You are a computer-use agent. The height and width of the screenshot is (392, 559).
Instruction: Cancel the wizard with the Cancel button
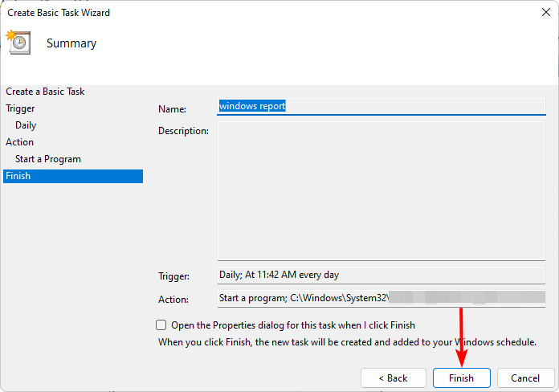point(525,378)
